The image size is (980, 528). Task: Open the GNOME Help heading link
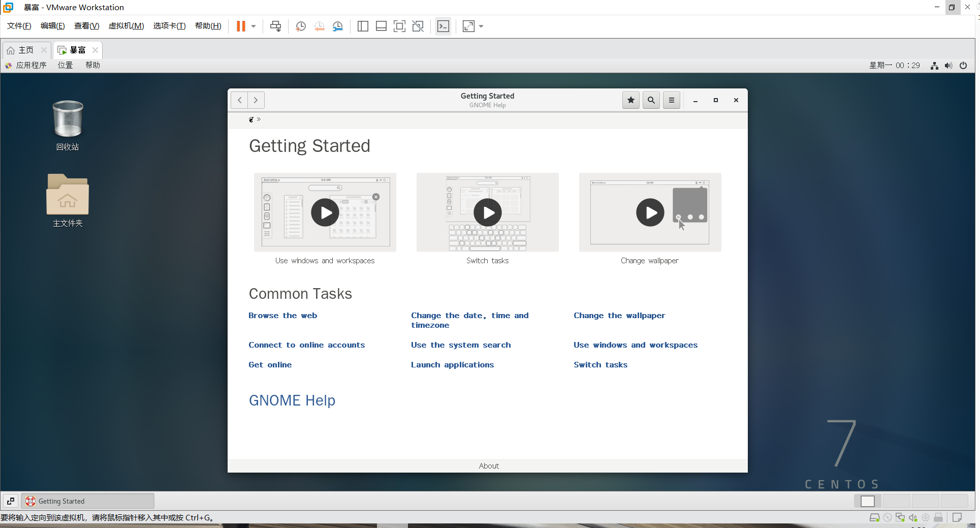(x=292, y=400)
